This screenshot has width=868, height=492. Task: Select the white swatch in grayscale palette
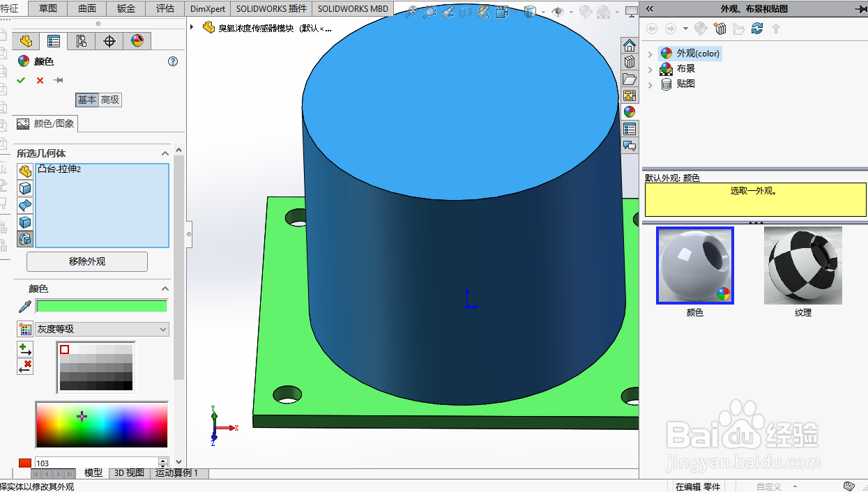(65, 349)
